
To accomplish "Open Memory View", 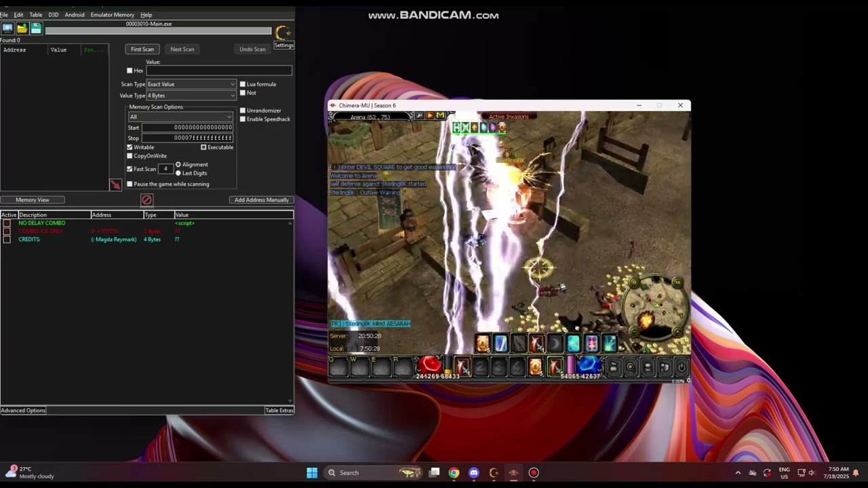I will pyautogui.click(x=33, y=200).
